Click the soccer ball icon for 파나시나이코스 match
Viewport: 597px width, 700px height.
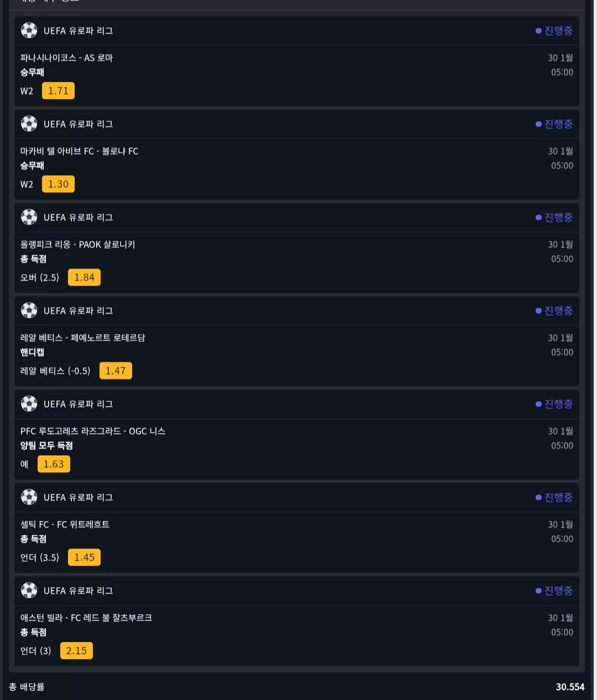(29, 30)
